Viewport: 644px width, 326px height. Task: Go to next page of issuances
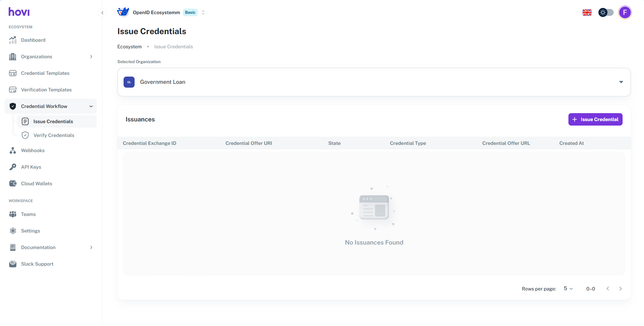click(620, 289)
